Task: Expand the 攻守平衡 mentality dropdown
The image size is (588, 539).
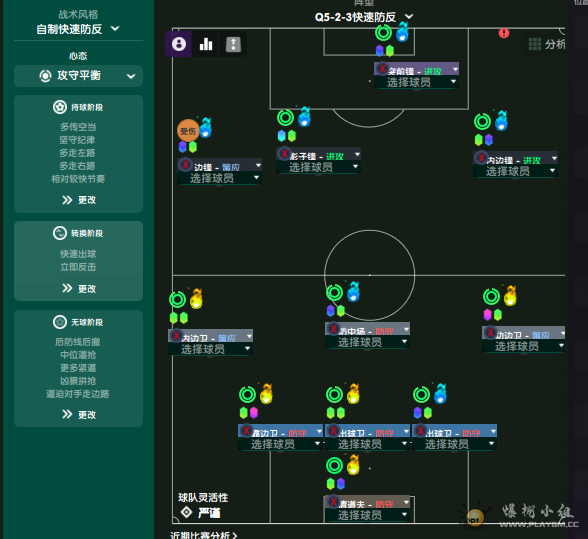Action: (78, 76)
